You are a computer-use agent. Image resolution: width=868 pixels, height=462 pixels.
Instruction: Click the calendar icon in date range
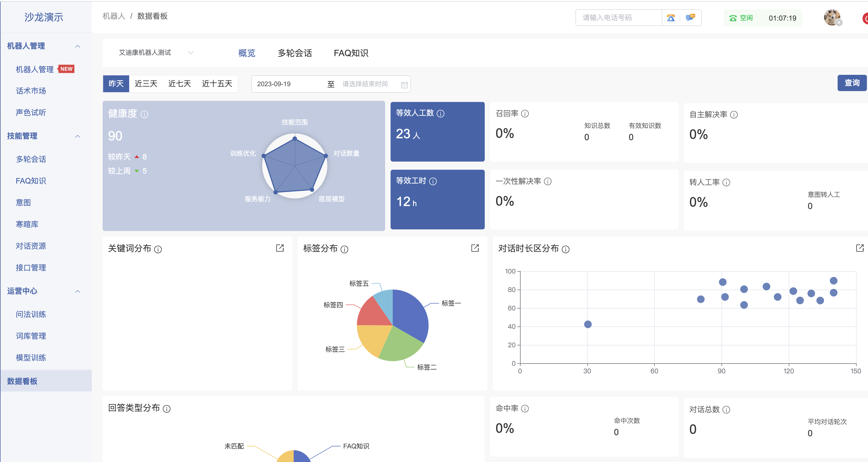click(x=404, y=85)
